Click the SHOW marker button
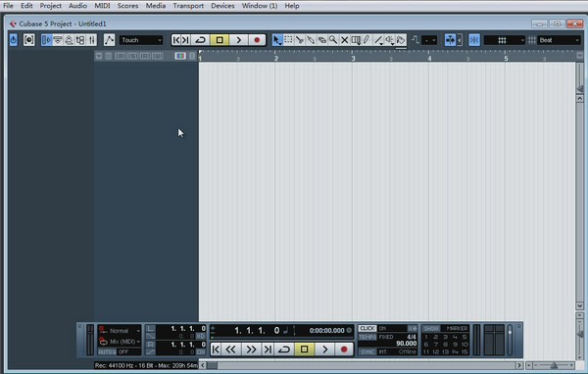 [431, 328]
